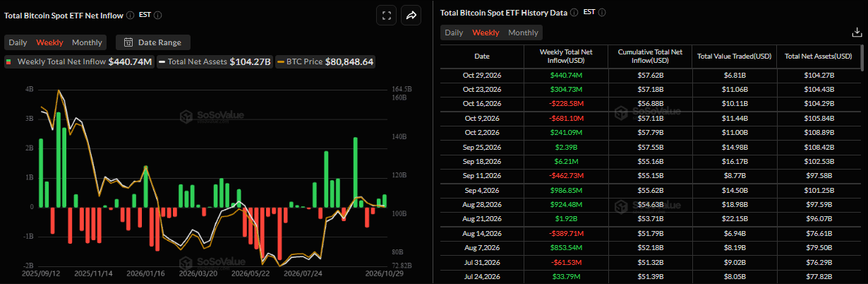Select Daily tab on the chart
Viewport: 868px width, 284px height.
click(x=18, y=42)
